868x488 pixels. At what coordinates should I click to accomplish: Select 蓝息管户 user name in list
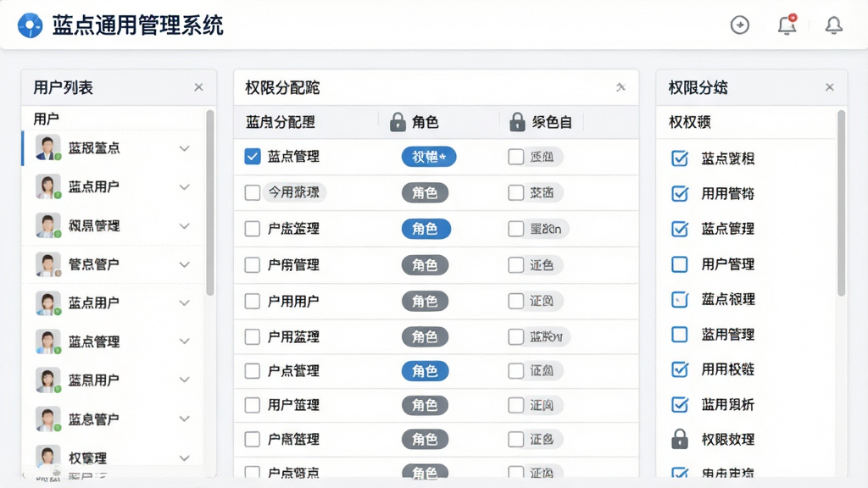pos(94,419)
